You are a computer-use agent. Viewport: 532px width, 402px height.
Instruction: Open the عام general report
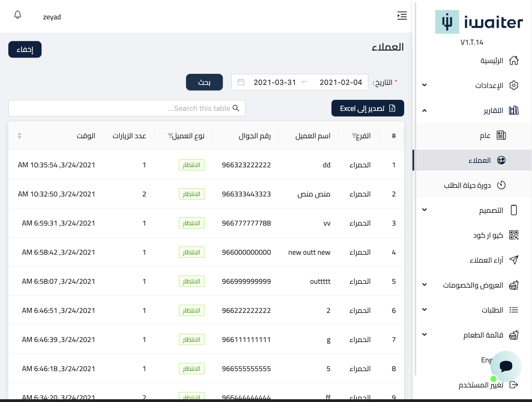click(485, 136)
